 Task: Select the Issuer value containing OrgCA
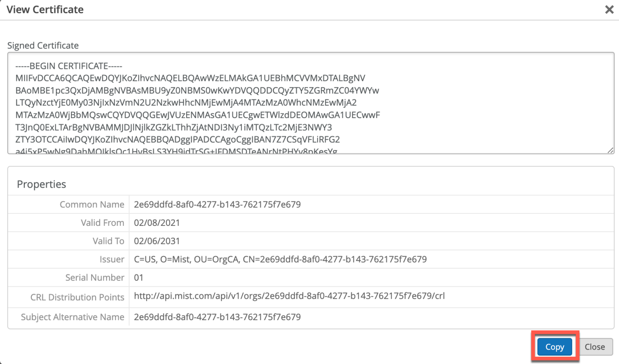(280, 259)
